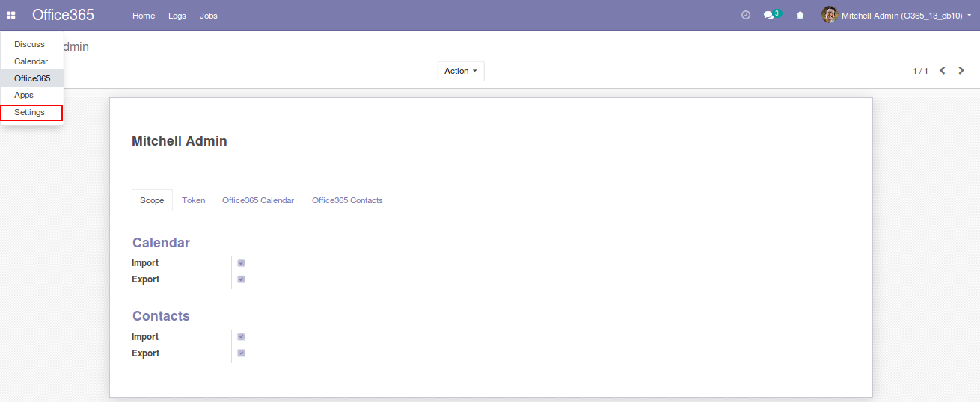Open the Home menu
Viewport: 980px width, 402px height.
pos(144,16)
